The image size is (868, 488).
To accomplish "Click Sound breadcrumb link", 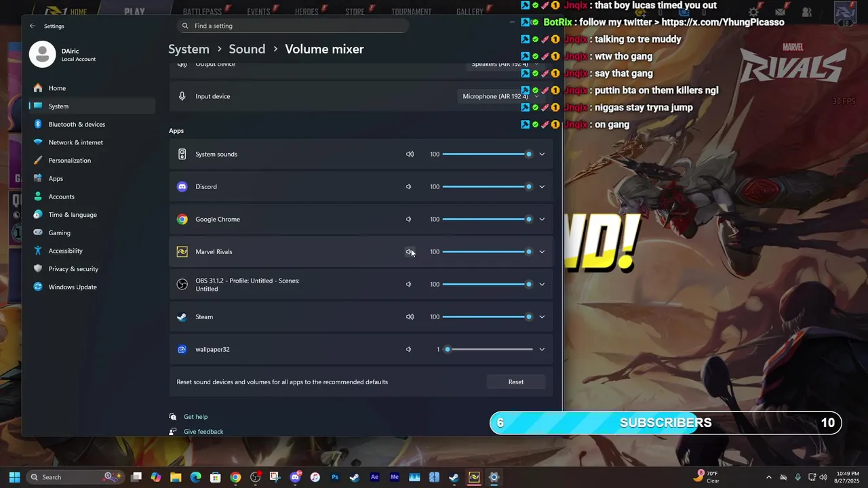I will coord(247,49).
